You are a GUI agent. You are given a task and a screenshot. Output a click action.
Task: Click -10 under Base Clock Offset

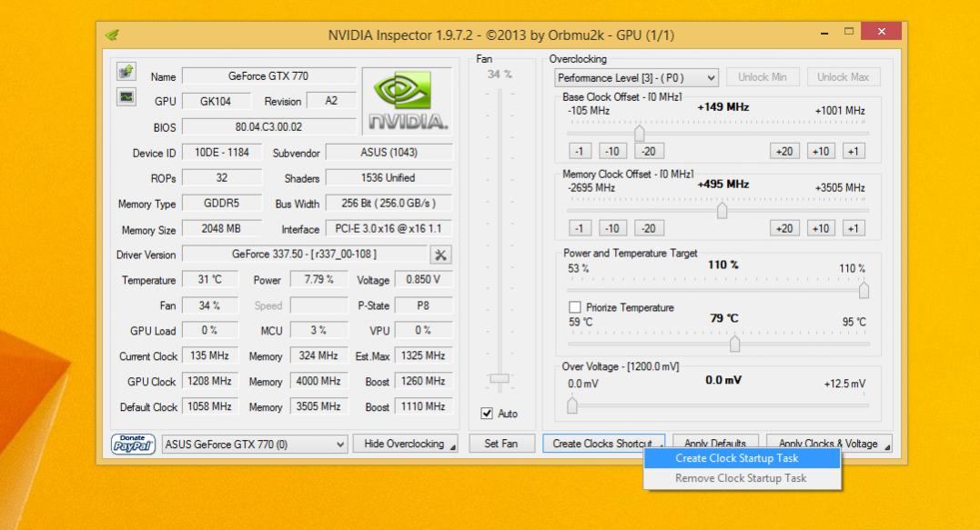[612, 151]
